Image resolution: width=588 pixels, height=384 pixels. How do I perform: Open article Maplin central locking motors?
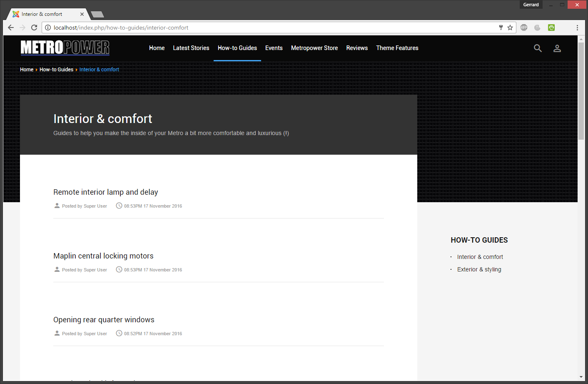pos(103,256)
